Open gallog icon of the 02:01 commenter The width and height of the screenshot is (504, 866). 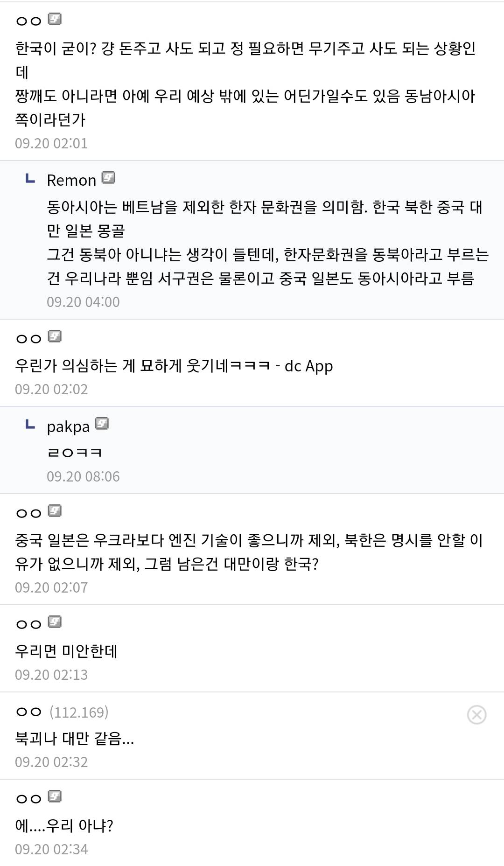coord(55,19)
